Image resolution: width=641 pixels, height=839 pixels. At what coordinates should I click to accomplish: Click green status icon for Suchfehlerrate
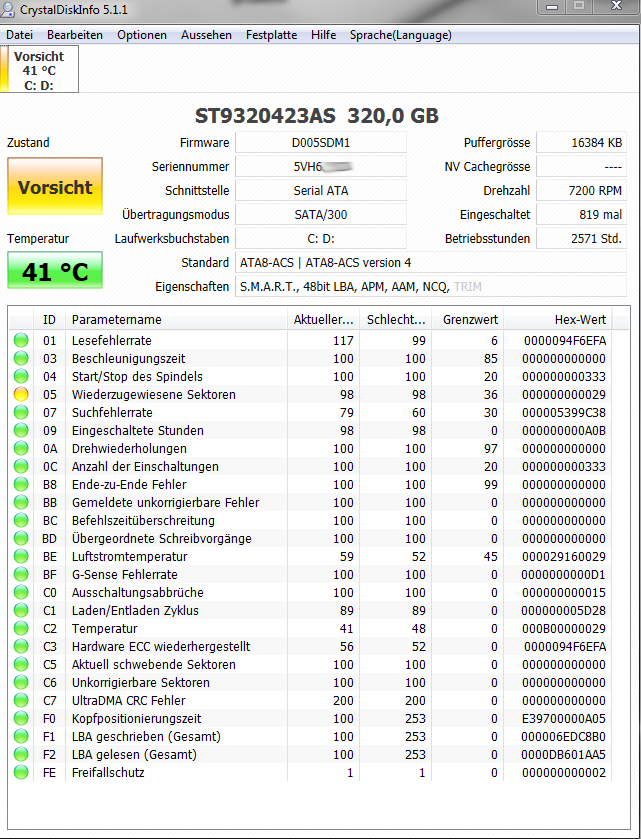20,413
